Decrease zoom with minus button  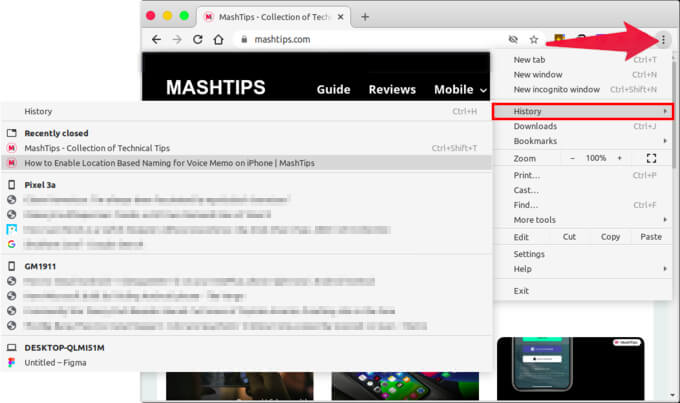[x=572, y=158]
